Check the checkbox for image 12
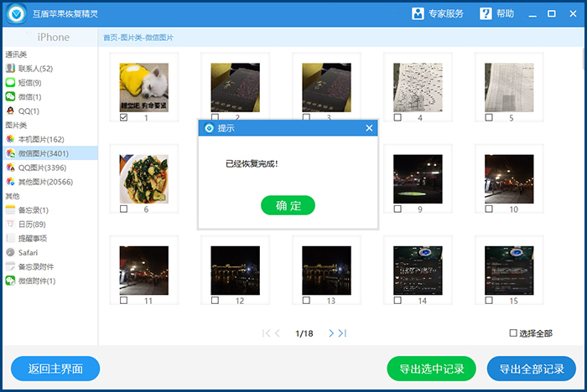 (x=215, y=300)
